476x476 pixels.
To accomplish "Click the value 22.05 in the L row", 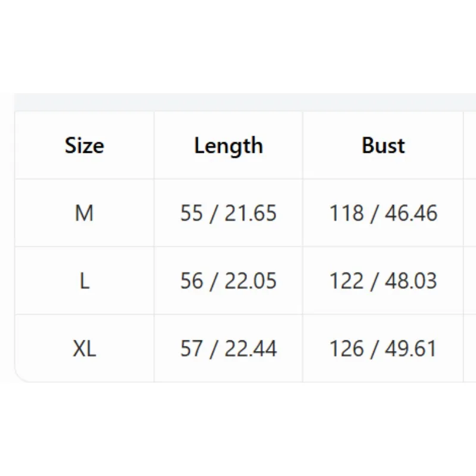I will 250,280.
